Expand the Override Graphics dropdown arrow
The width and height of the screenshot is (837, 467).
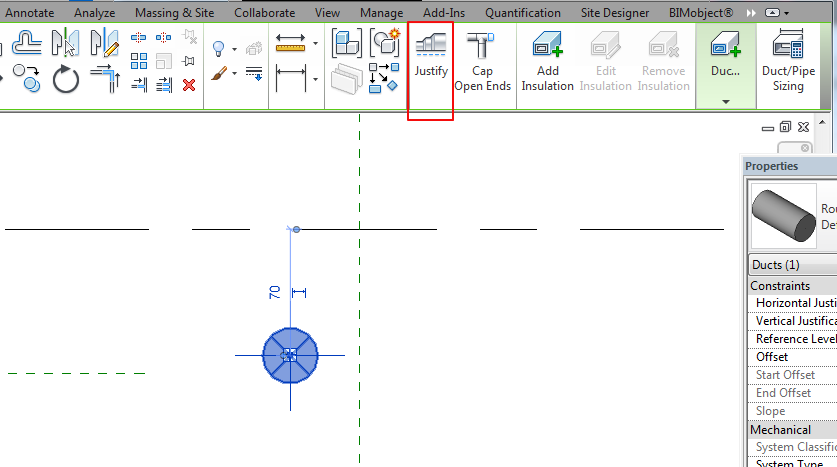tap(234, 73)
